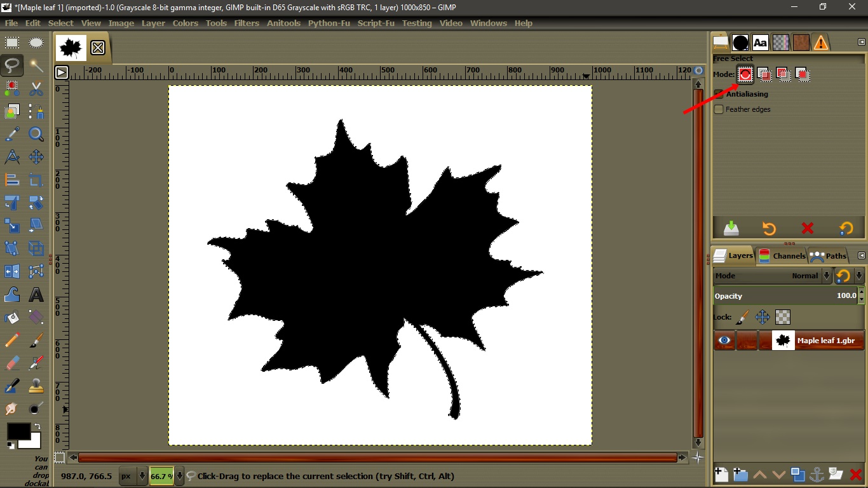This screenshot has height=488, width=868.
Task: Switch to the Channels tab
Action: point(782,256)
